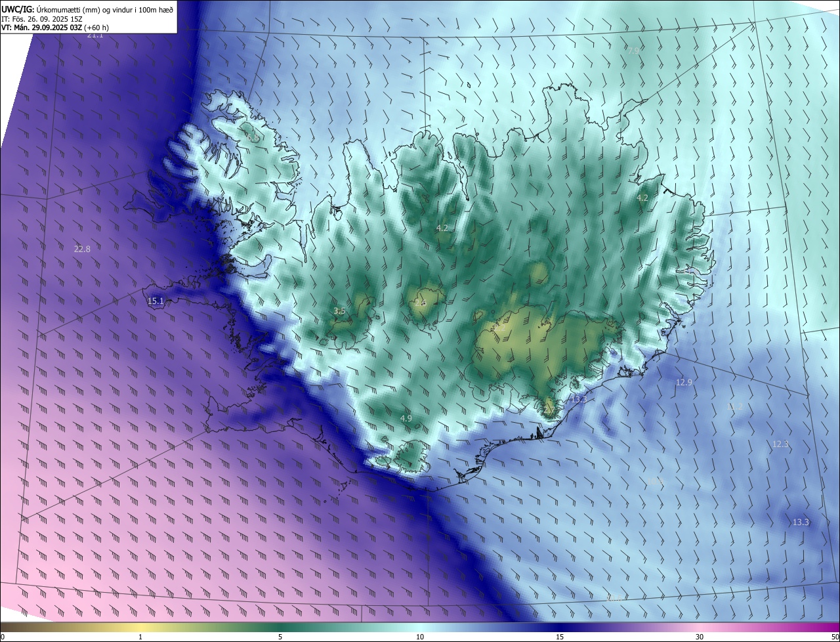Screen dimensions: 840x642
Task: Click the 4.9 value on the map
Action: click(406, 419)
